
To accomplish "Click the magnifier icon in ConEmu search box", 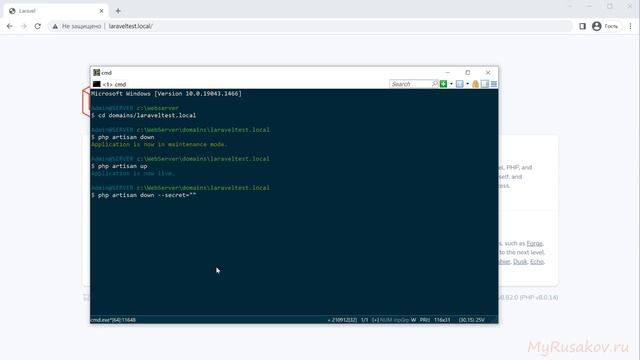I will click(x=435, y=84).
